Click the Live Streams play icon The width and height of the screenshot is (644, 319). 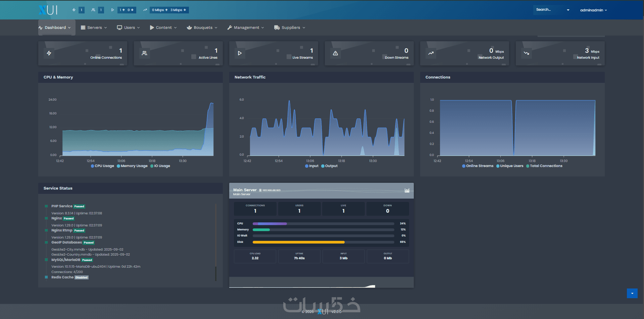(x=240, y=53)
